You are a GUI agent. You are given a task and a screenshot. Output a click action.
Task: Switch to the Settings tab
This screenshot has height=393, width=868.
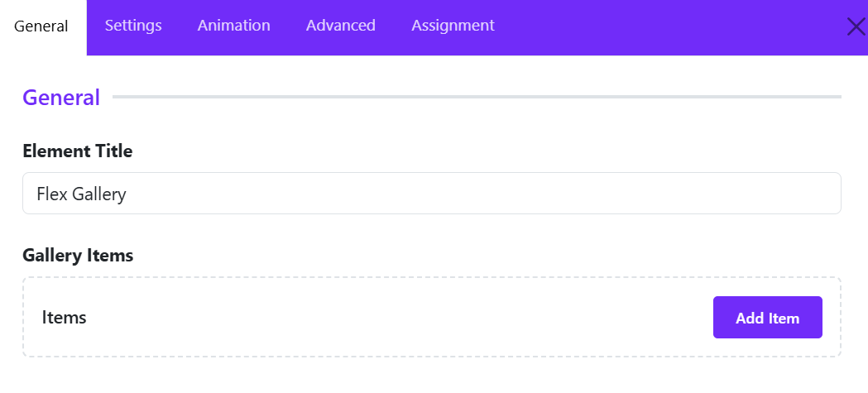click(x=133, y=26)
